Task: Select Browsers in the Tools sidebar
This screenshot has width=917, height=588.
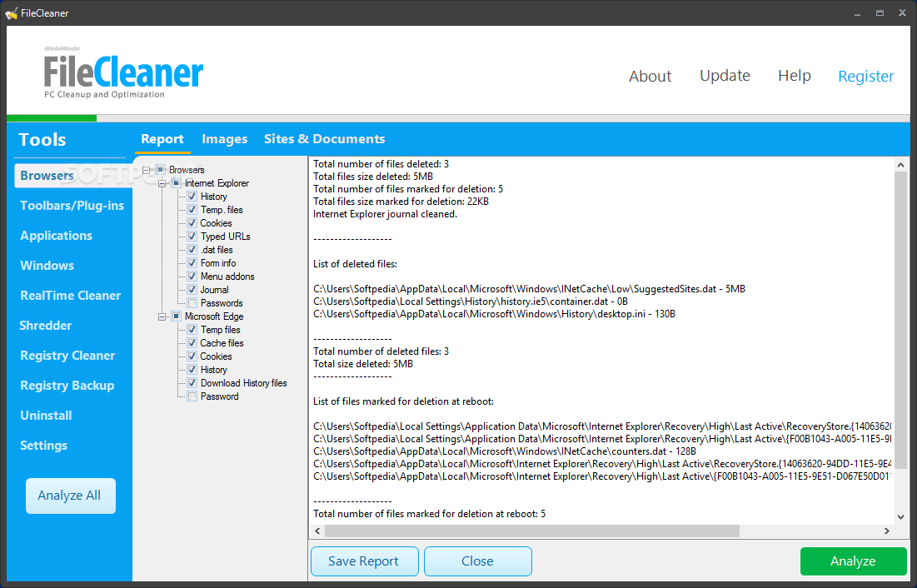Action: coord(73,176)
